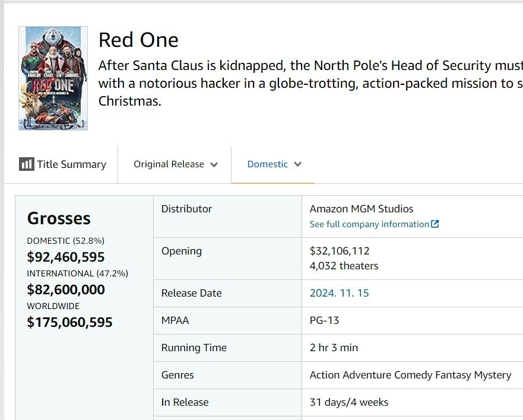Click the Grosses heading
Screen dimensions: 523x420
coord(59,218)
